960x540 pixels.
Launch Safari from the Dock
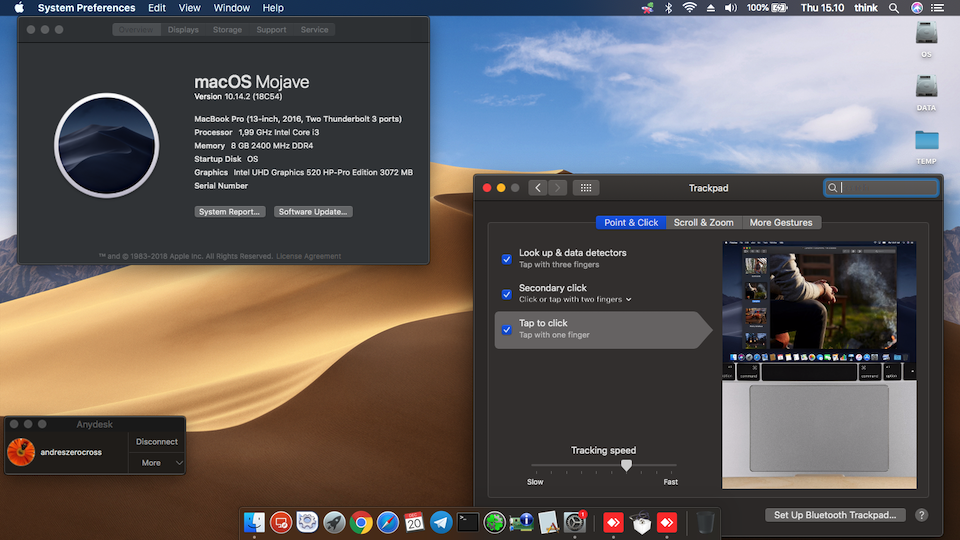point(388,522)
